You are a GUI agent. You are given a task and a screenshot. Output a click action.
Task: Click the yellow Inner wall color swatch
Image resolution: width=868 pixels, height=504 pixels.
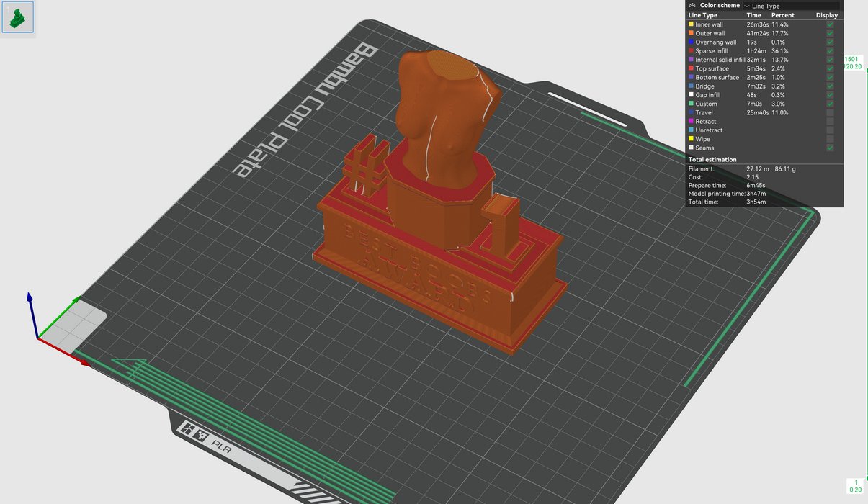pos(691,24)
